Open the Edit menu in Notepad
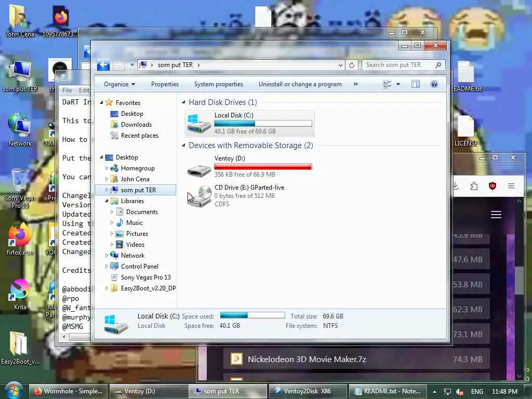Screen dimensions: 532x399 tap(84, 90)
